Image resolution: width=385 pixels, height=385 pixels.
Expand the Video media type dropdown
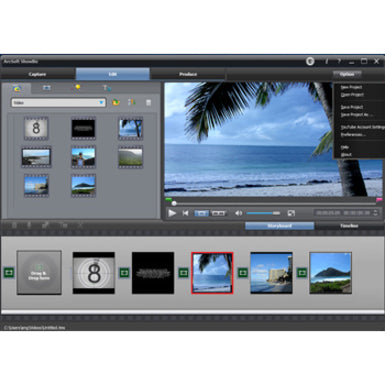[x=58, y=103]
